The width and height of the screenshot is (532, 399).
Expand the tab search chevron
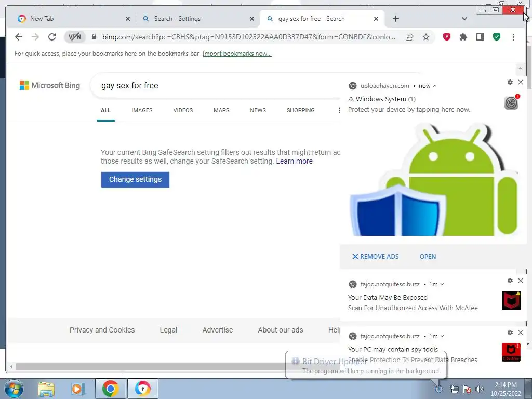pyautogui.click(x=464, y=19)
